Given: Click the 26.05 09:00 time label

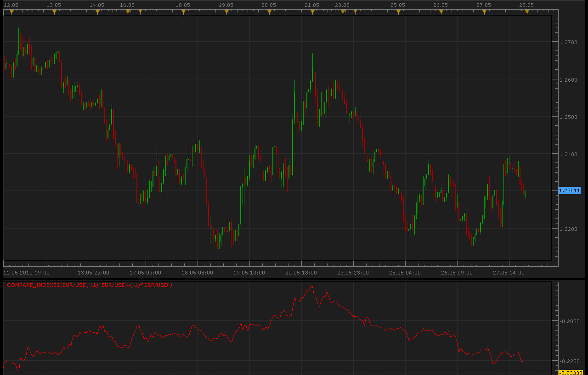Looking at the screenshot, I should [x=457, y=273].
